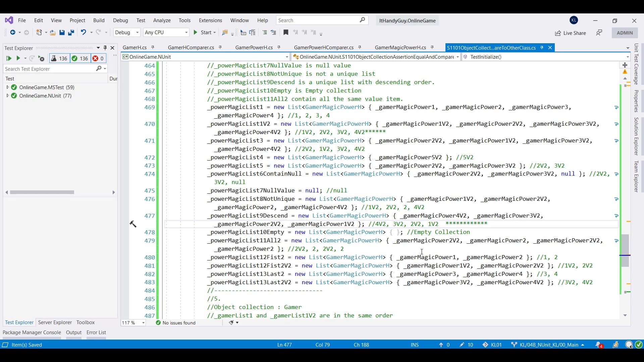The width and height of the screenshot is (644, 362).
Task: Click the Navigate Backward arrow
Action: coord(13,33)
